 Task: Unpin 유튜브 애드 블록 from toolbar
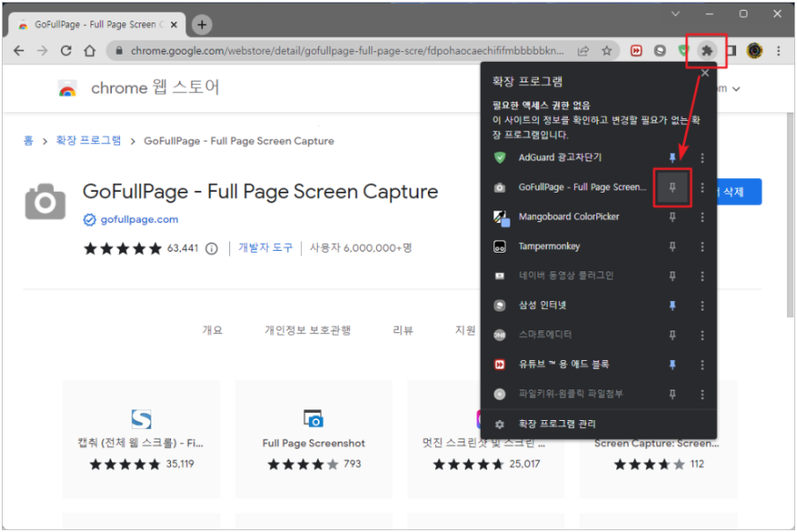pos(672,365)
